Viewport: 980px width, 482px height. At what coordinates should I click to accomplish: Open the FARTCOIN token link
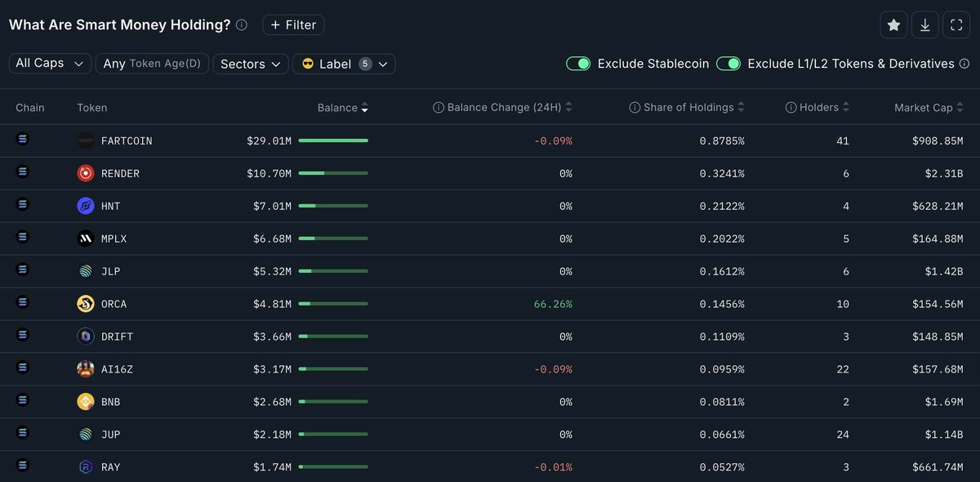(x=127, y=141)
